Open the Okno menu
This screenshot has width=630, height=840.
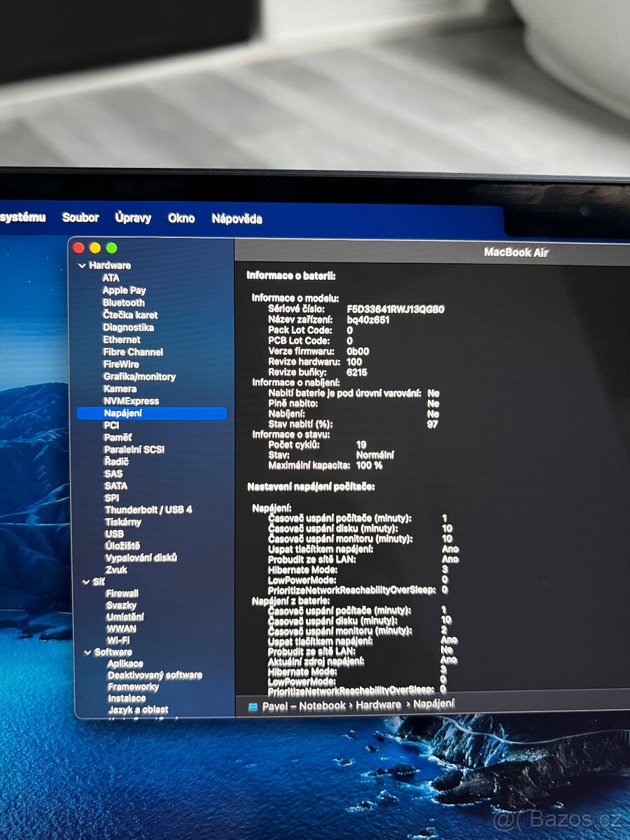181,218
